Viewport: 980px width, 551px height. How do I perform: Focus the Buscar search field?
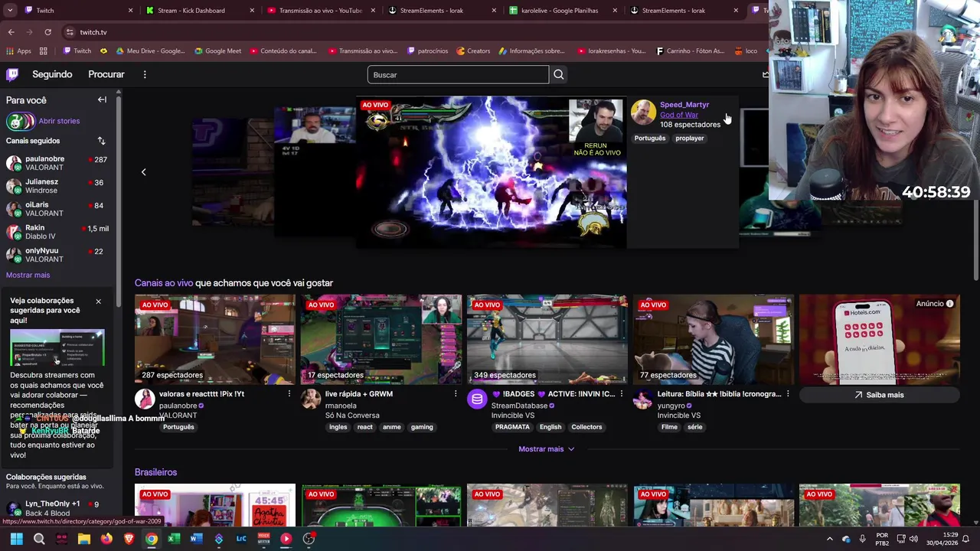click(458, 74)
